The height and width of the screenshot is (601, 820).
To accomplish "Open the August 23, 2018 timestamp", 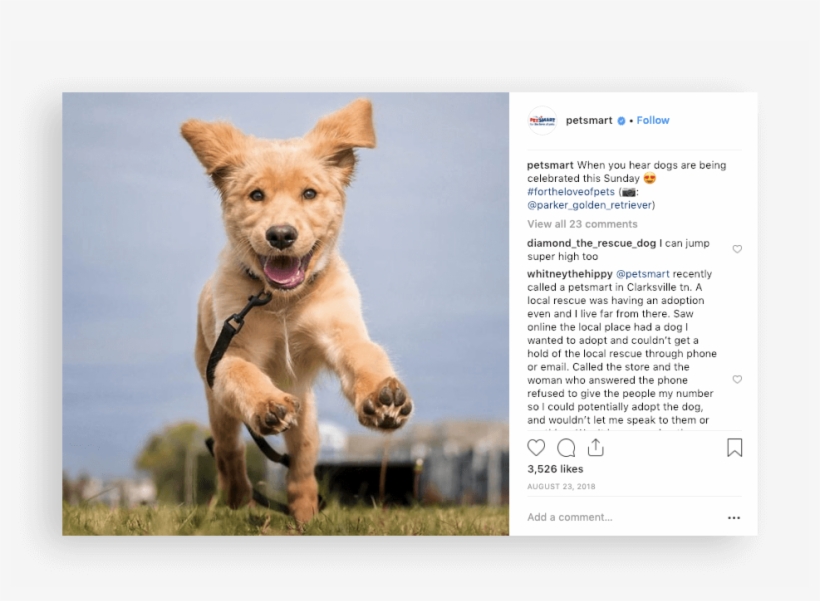I will [561, 486].
